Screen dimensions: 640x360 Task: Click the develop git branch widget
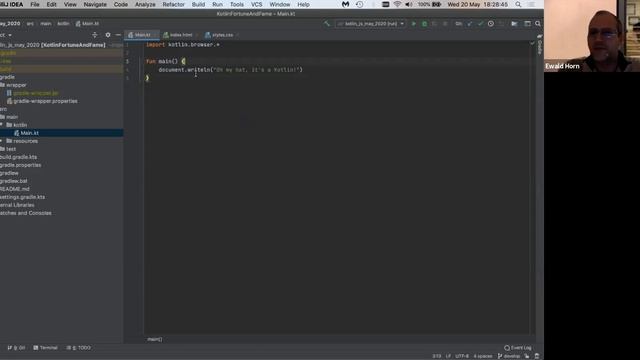coord(509,356)
